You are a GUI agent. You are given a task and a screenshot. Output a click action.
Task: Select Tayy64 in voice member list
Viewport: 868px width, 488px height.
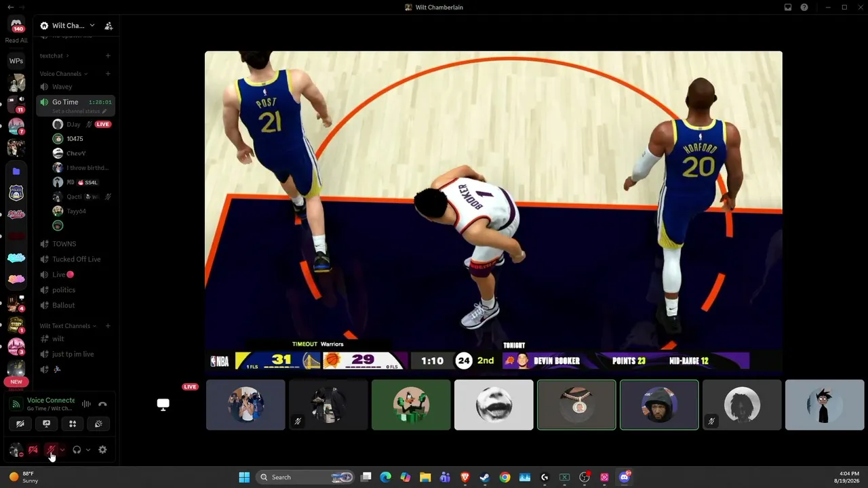81,211
